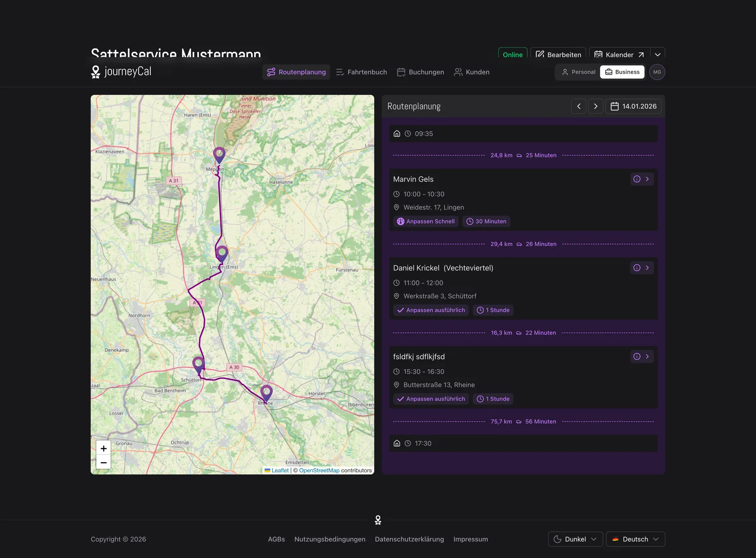
Task: Click the journeyCal logo icon
Action: click(95, 72)
